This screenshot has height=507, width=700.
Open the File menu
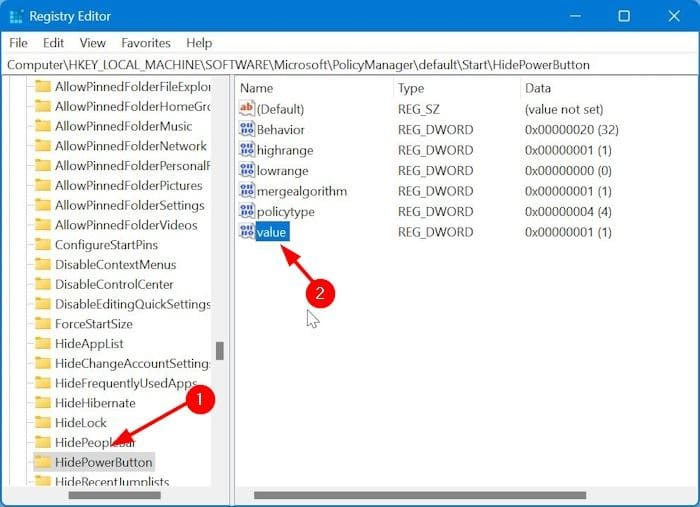click(18, 43)
